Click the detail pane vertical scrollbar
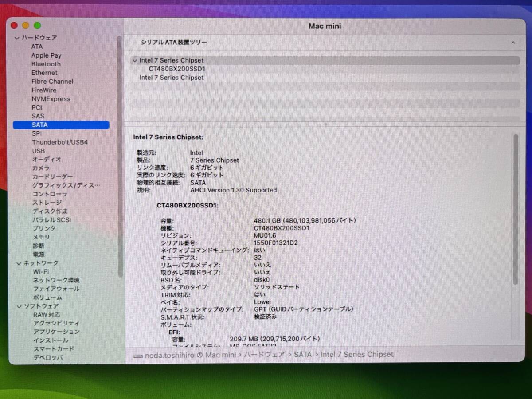 coord(516,208)
